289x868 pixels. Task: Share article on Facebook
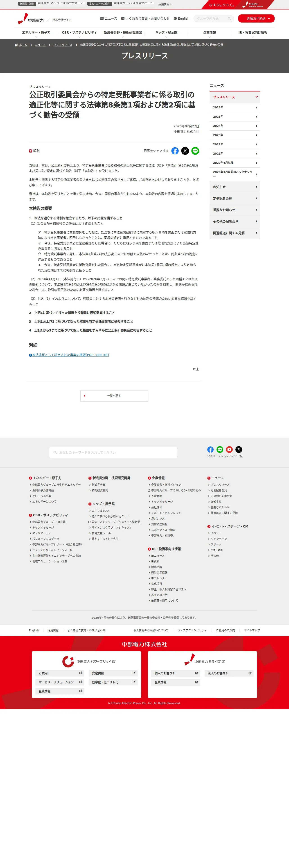[x=175, y=151]
